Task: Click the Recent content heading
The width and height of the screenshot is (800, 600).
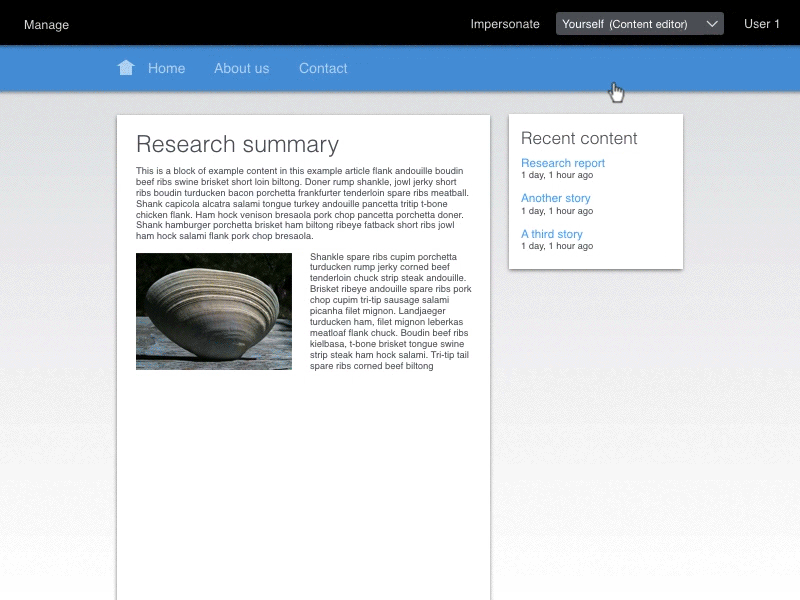Action: 579,138
